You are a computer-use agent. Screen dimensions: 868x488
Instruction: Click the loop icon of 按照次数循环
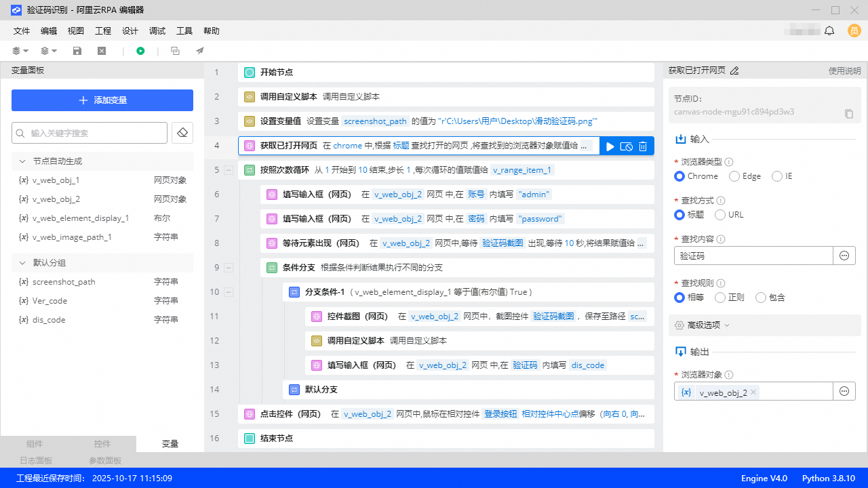point(249,170)
